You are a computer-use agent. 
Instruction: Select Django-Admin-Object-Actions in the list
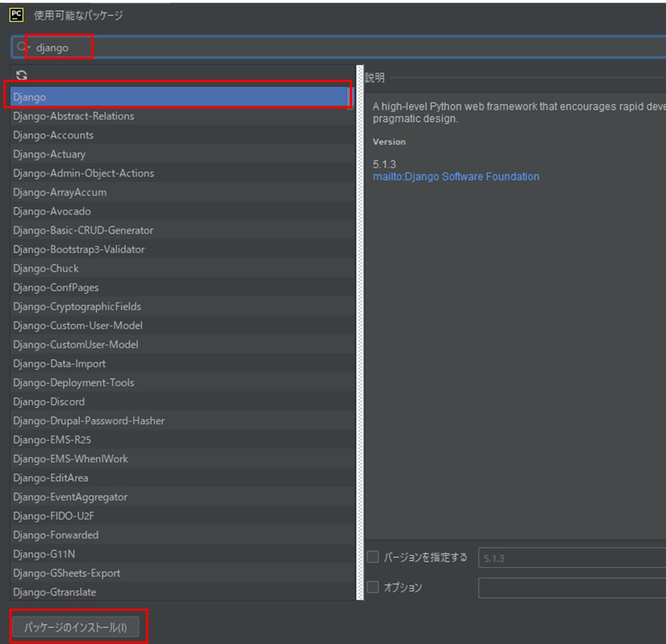182,173
